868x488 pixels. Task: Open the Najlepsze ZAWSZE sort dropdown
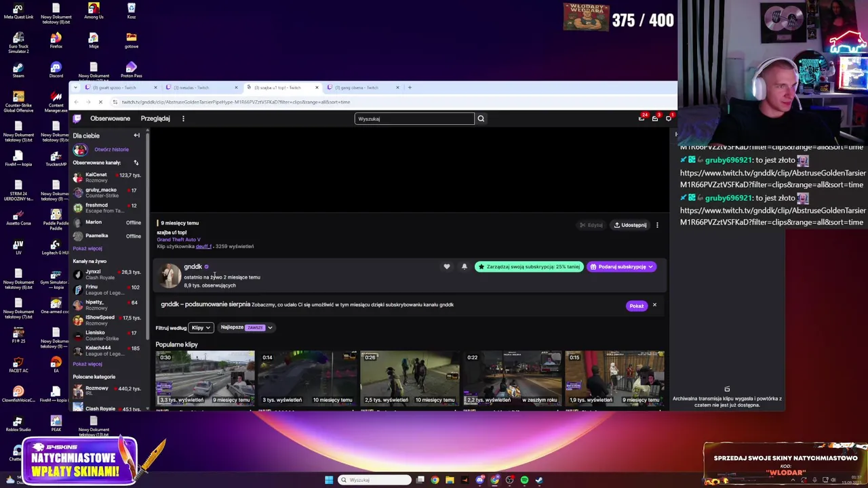pyautogui.click(x=246, y=327)
